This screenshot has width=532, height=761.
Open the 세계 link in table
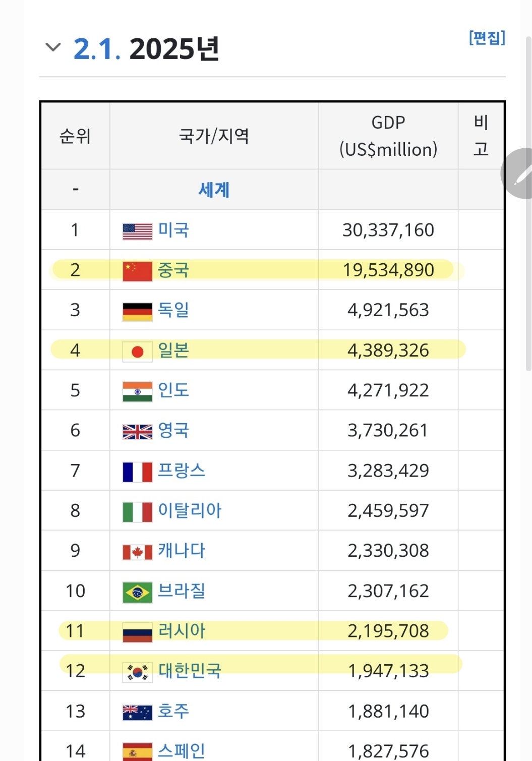[214, 190]
